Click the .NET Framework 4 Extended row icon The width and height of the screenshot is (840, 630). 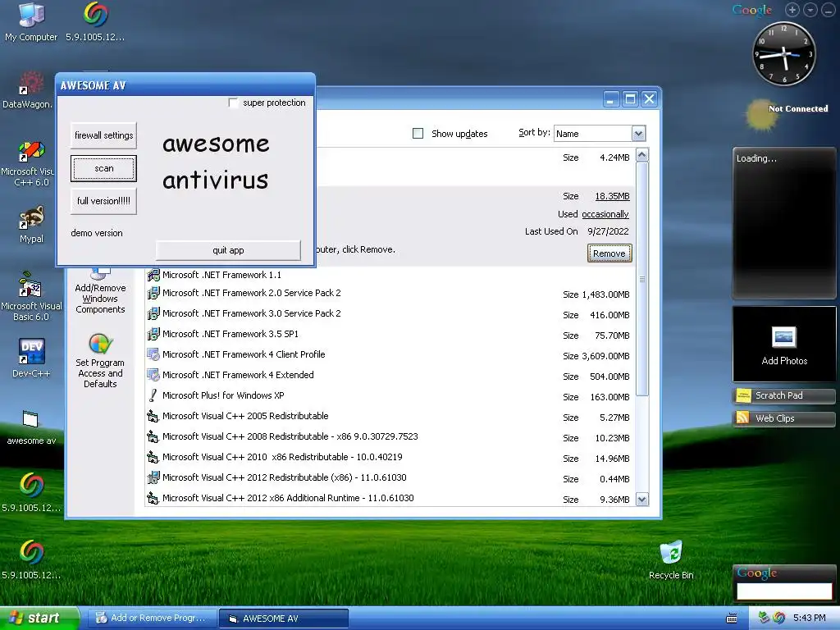tap(153, 375)
